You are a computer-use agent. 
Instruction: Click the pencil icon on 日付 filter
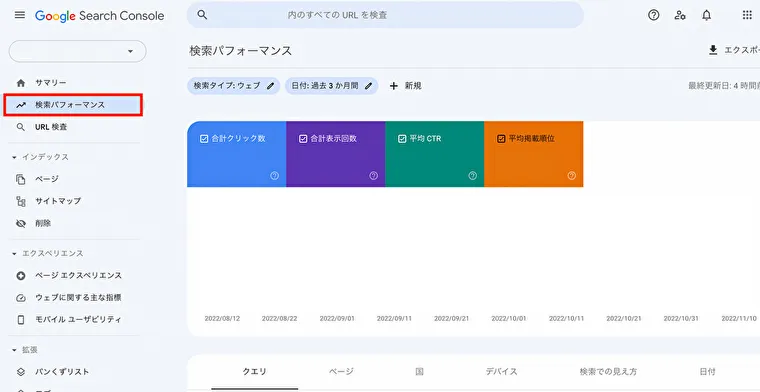[x=368, y=86]
